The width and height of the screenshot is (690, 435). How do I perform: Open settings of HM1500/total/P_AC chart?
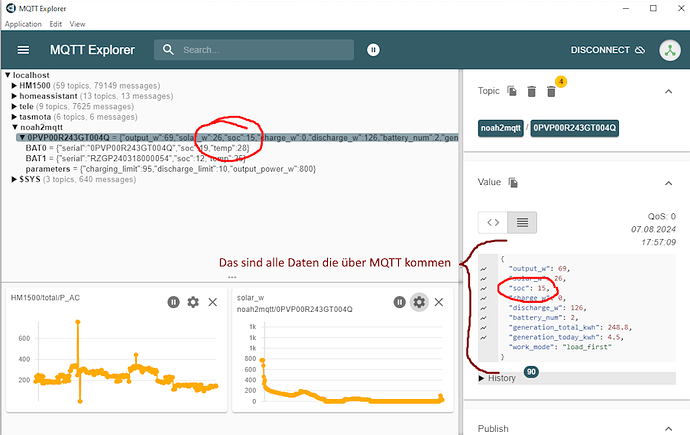tap(193, 302)
